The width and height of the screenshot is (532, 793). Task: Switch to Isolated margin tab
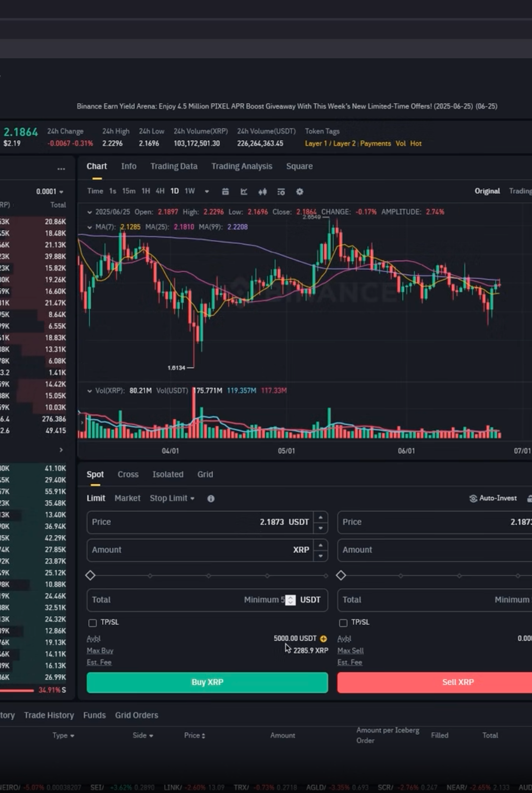pos(168,474)
